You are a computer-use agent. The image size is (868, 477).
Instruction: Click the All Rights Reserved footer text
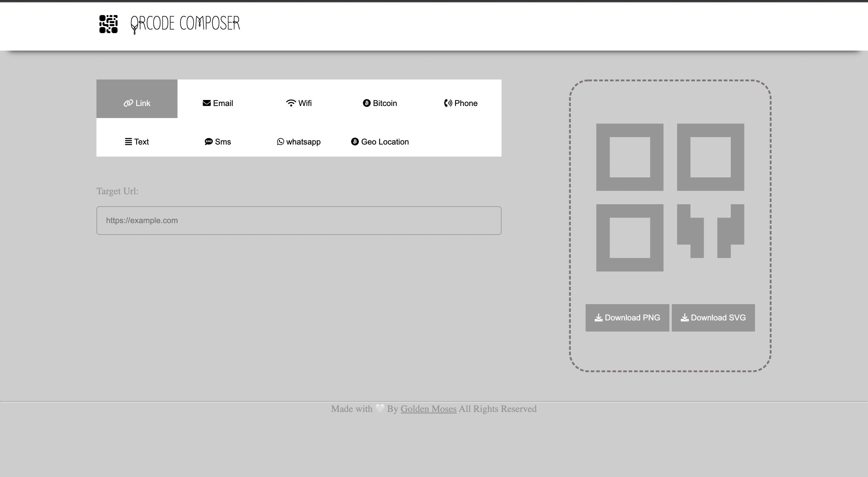(498, 409)
